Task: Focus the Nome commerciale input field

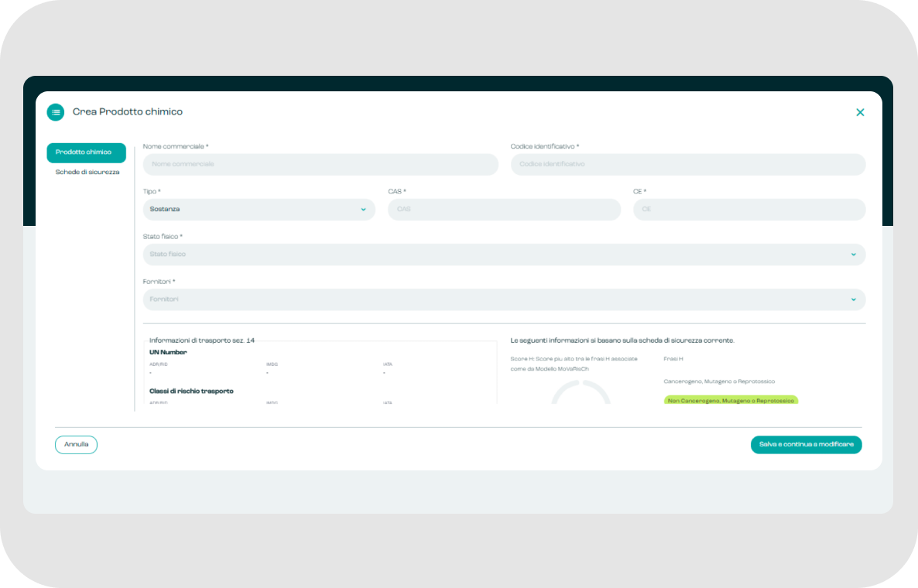Action: coord(320,164)
